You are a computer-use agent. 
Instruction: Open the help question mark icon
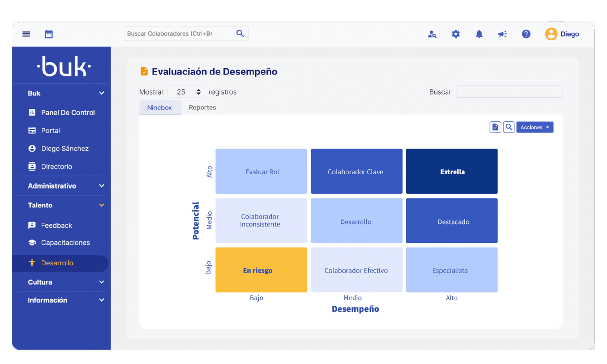(526, 34)
